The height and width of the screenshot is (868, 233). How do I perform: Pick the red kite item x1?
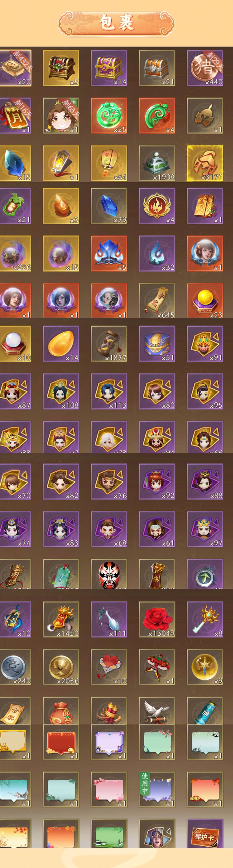(157, 667)
